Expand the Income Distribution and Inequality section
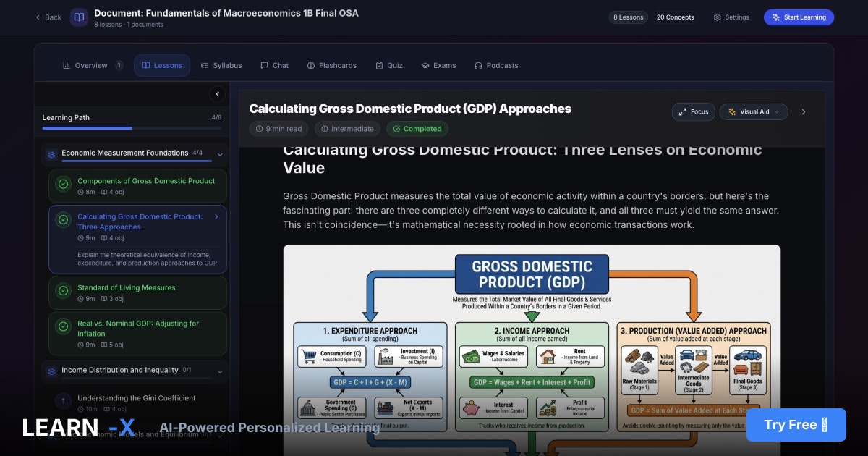Screen dimensions: 868x456 point(218,370)
